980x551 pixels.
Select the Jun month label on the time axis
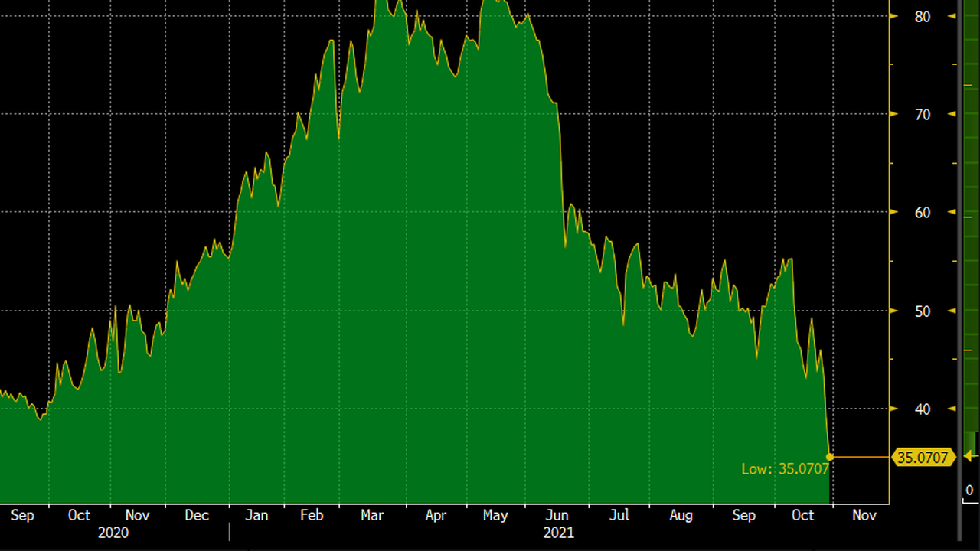click(557, 515)
